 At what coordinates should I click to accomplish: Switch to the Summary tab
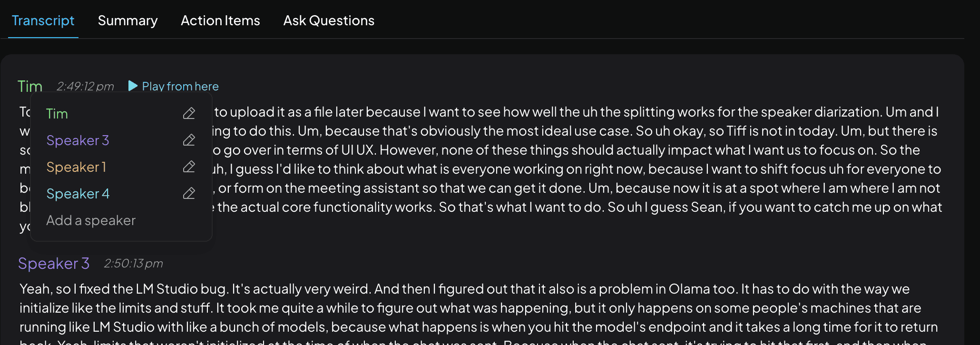point(127,20)
